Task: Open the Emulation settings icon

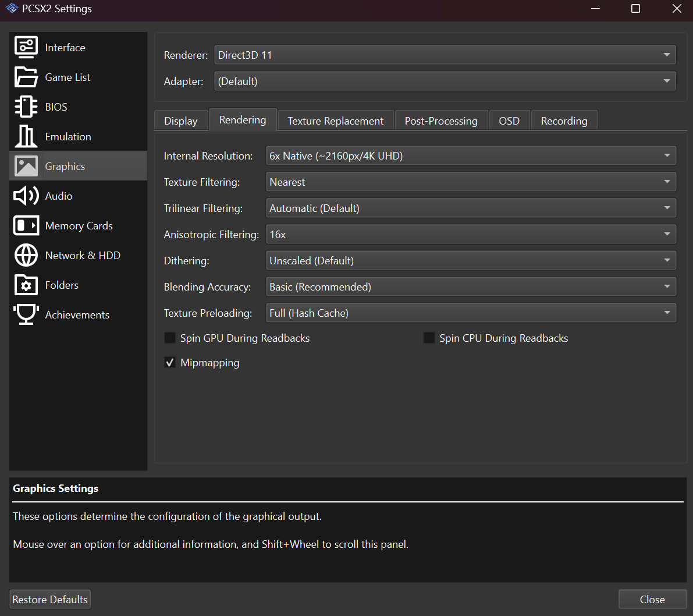Action: (x=26, y=136)
